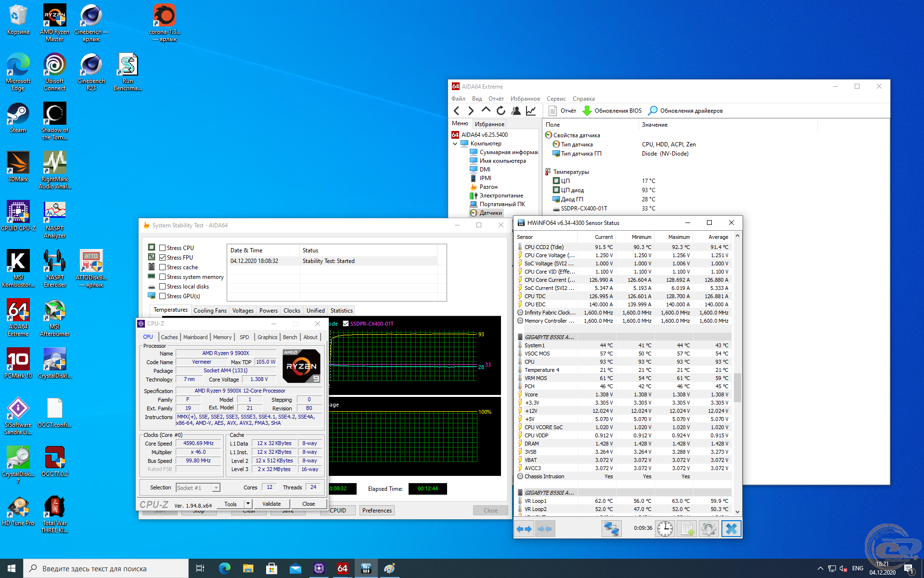The image size is (924, 578).
Task: Open PCMark 10 desktop icon
Action: tap(18, 363)
